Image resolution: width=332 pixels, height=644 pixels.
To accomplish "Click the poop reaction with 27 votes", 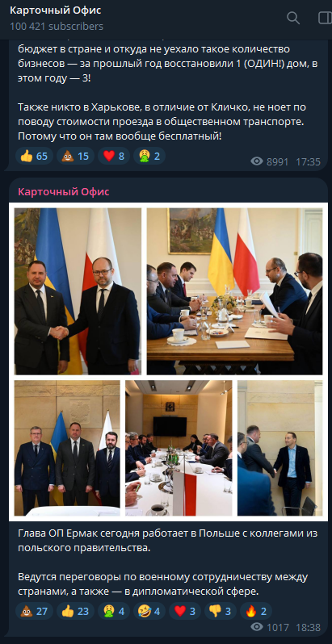I will [x=34, y=611].
